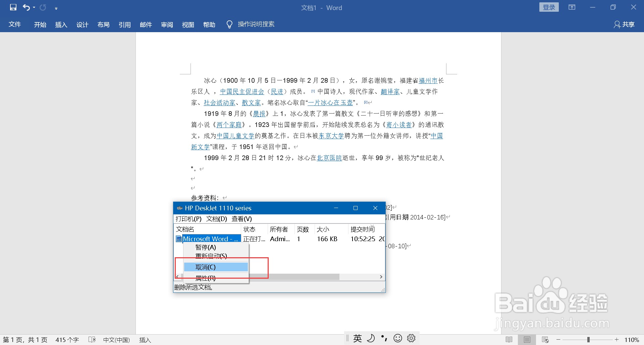This screenshot has width=644, height=345.
Task: Follow the 两个家庭 hyperlink
Action: (229, 125)
